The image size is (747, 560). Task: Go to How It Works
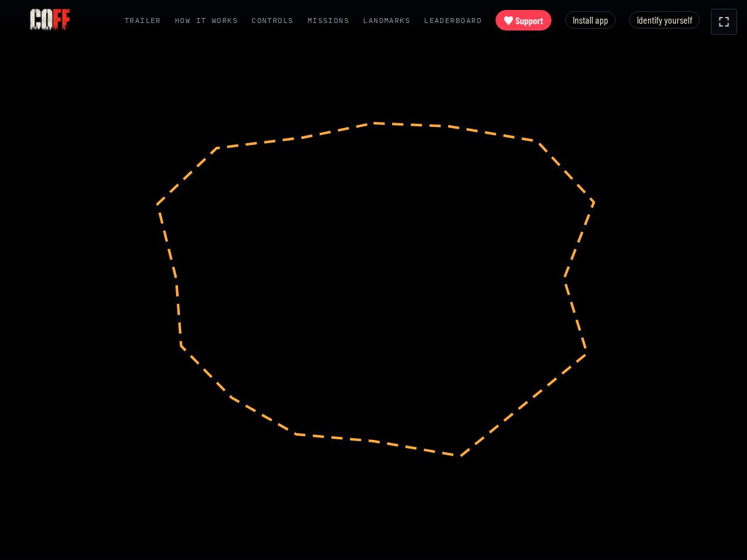click(206, 21)
